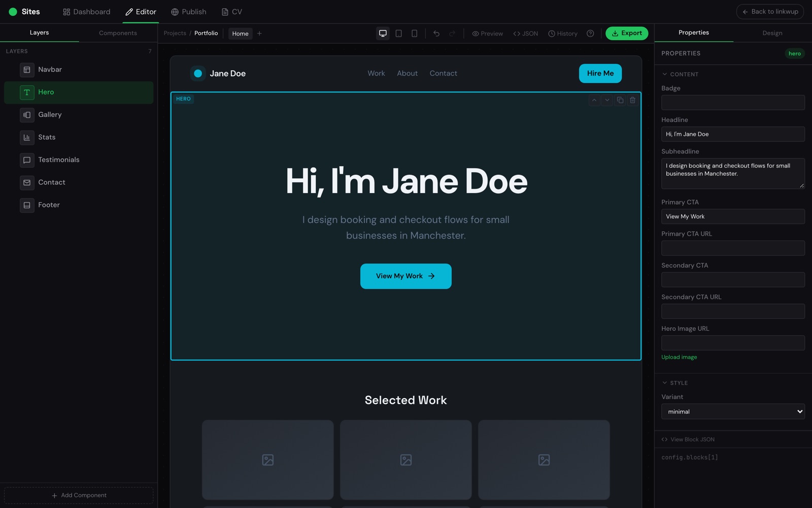The height and width of the screenshot is (508, 812).
Task: Duplicate the Hero block
Action: pos(620,100)
